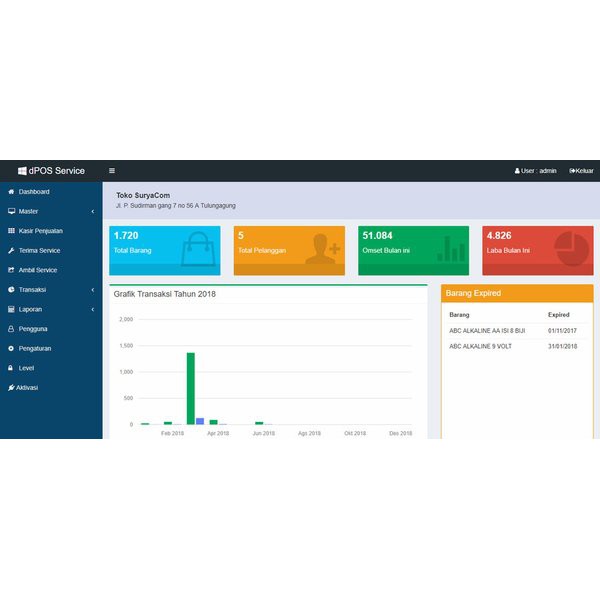The width and height of the screenshot is (600, 600).
Task: Expand the Transaksi submenu chevron
Action: click(93, 290)
